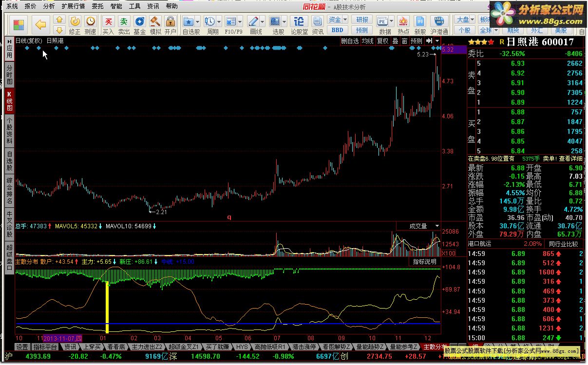Switch to the 牛叉诊股 side tab
Screen dimensions: 588x365
pos(10,224)
